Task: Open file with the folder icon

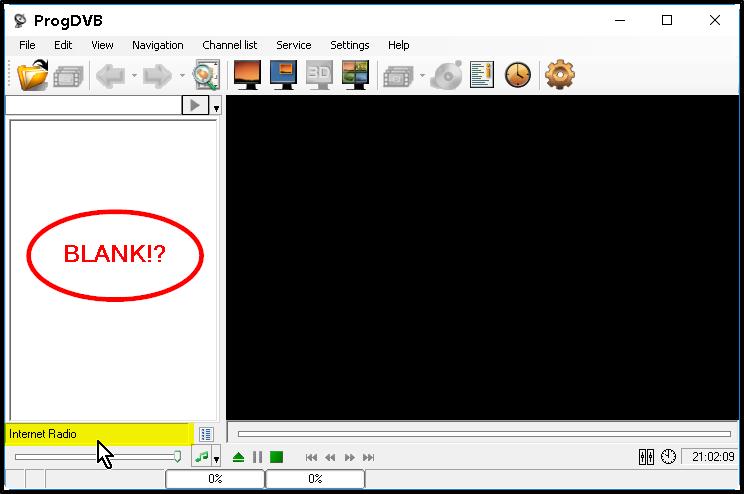Action: (33, 75)
